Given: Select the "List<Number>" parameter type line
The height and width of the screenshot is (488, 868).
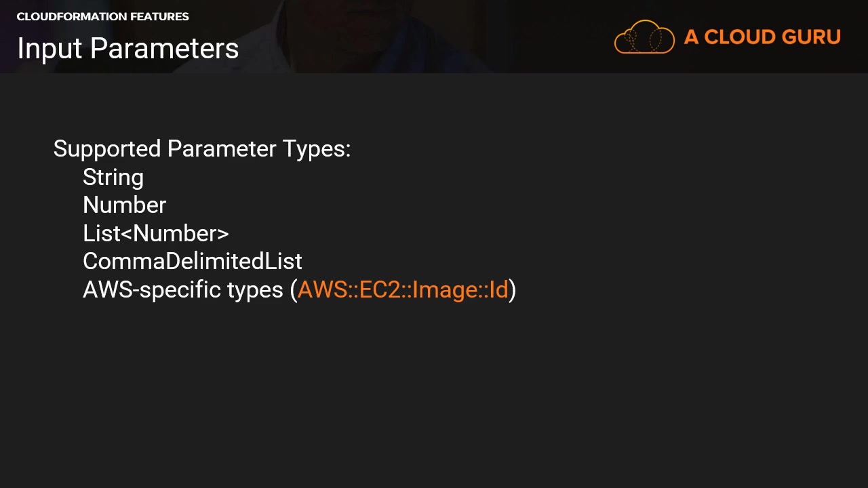Looking at the screenshot, I should click(156, 234).
